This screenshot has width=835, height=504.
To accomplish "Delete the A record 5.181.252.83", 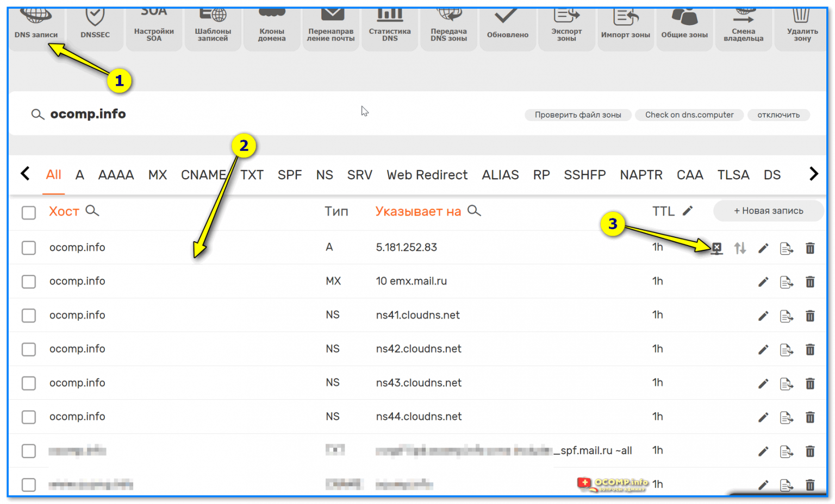I will pos(810,248).
